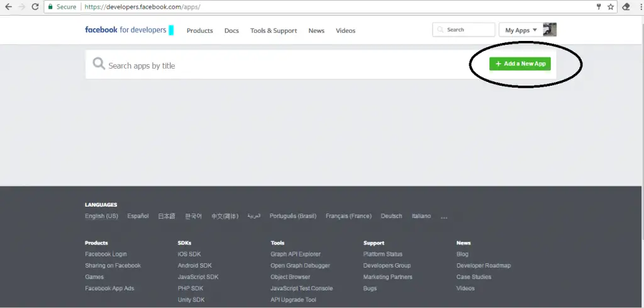Image resolution: width=644 pixels, height=308 pixels.
Task: Open the saved password key icon
Action: click(599, 6)
